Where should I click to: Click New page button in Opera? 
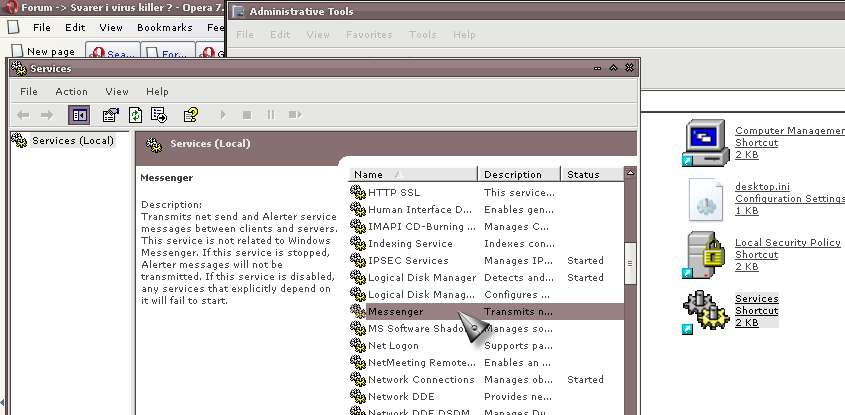43,52
